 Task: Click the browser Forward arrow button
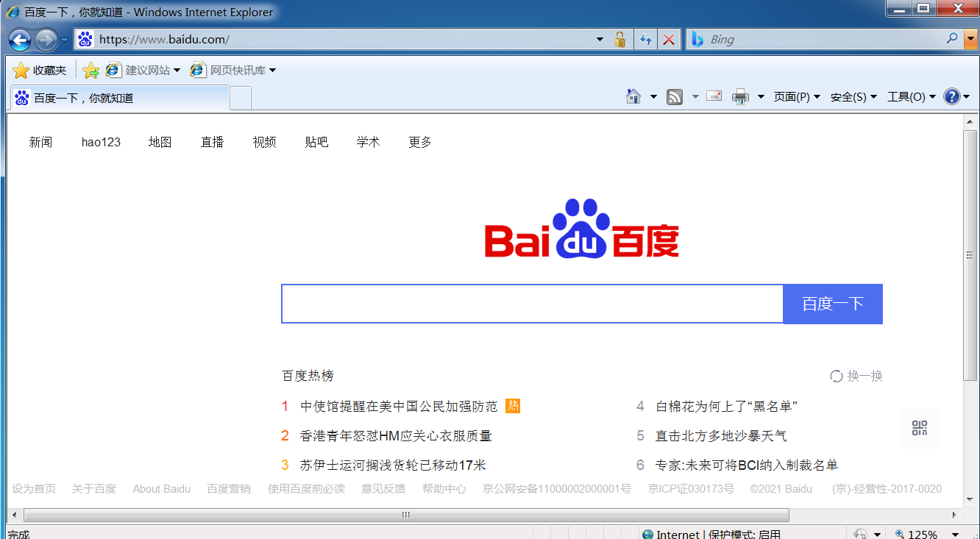pos(46,40)
